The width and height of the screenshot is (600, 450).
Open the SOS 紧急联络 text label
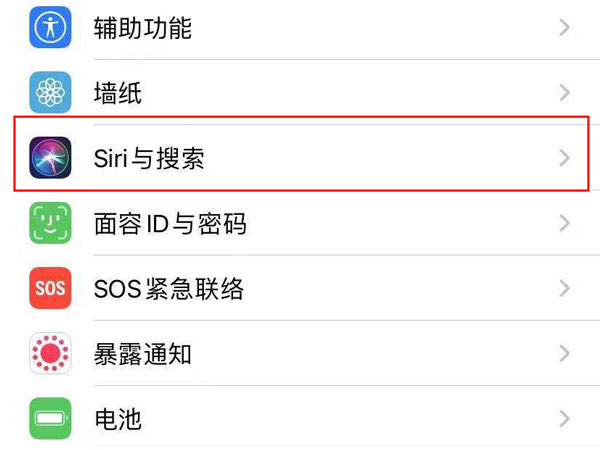[168, 289]
